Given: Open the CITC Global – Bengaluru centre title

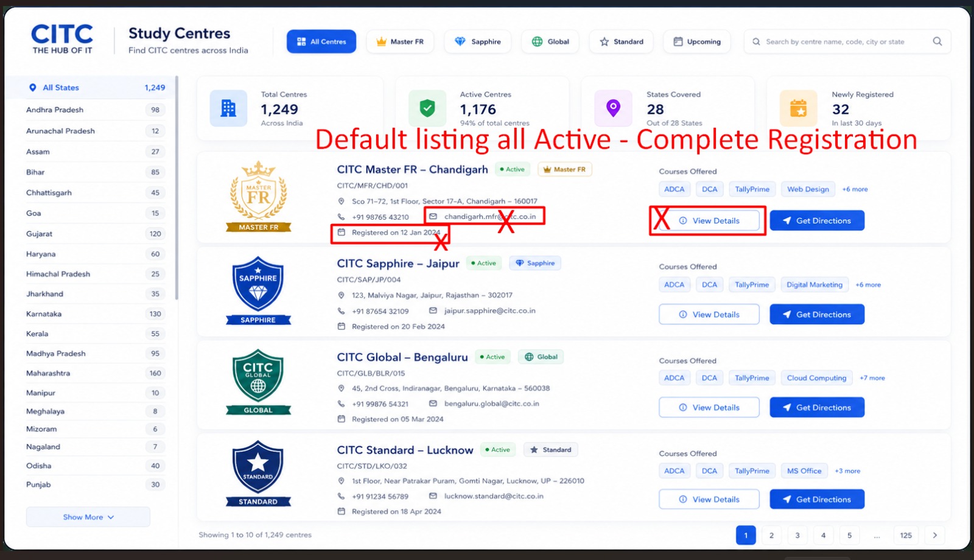Looking at the screenshot, I should point(402,357).
